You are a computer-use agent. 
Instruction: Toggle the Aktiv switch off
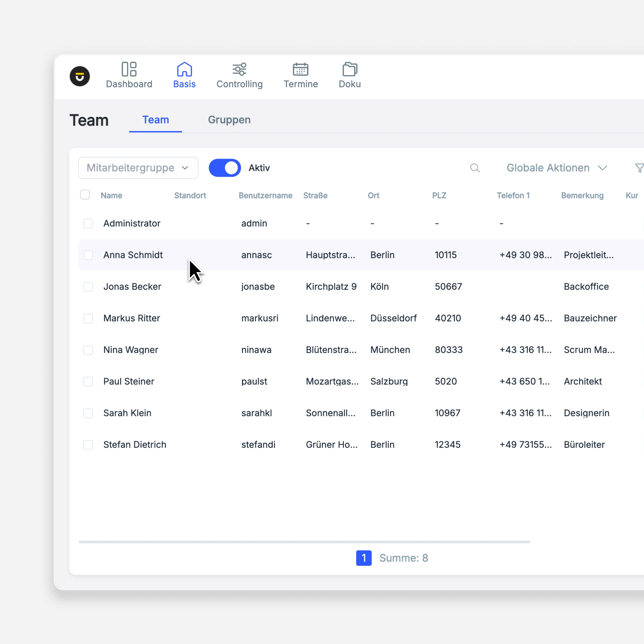(225, 168)
